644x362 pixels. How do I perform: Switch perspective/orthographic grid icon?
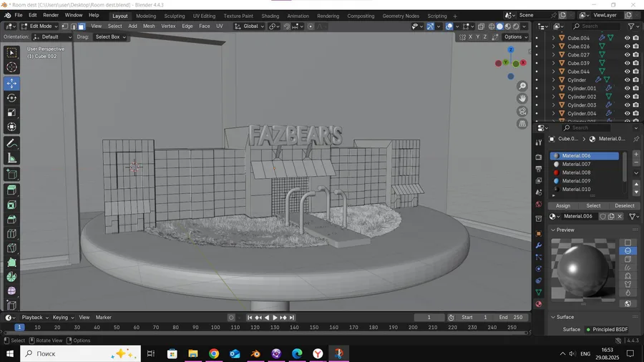click(522, 124)
